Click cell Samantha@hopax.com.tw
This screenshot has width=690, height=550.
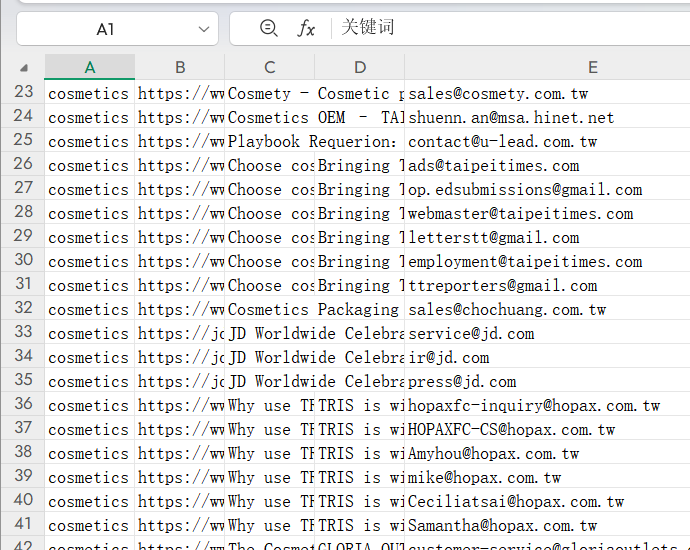547,525
